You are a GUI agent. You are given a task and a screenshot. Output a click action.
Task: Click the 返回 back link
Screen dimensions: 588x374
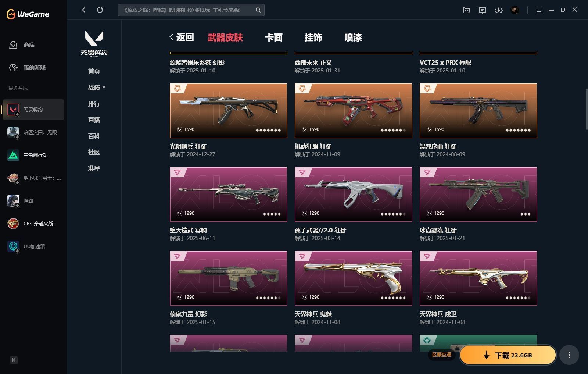pos(182,37)
